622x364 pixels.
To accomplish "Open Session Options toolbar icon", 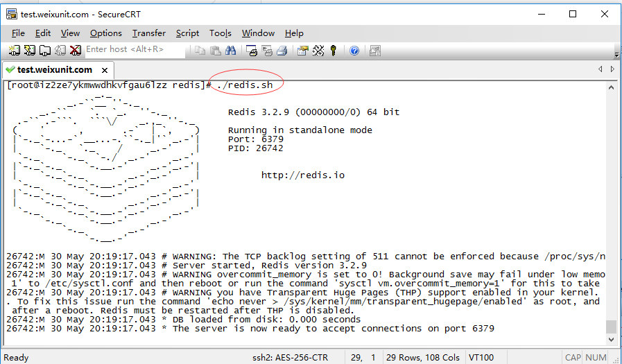I will pyautogui.click(x=303, y=51).
